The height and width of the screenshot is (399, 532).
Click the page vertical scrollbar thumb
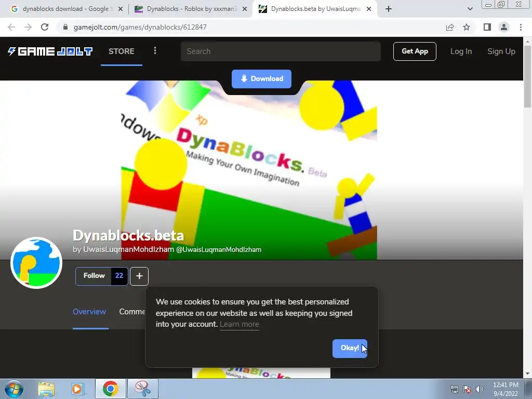528,76
